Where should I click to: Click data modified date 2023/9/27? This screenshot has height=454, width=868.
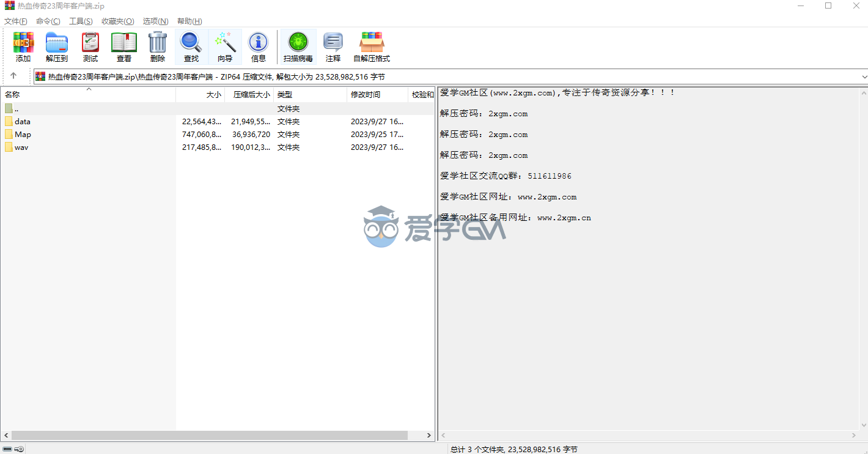(x=377, y=121)
